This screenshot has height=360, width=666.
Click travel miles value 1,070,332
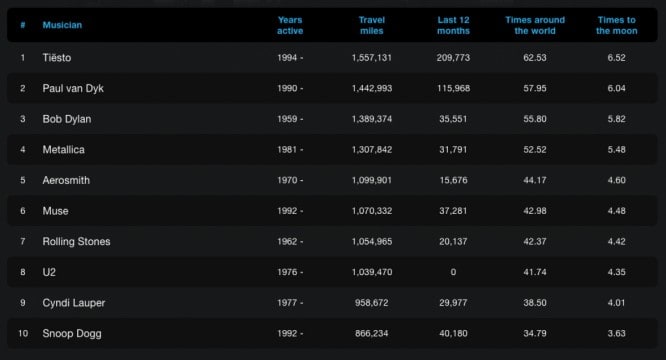tap(372, 211)
